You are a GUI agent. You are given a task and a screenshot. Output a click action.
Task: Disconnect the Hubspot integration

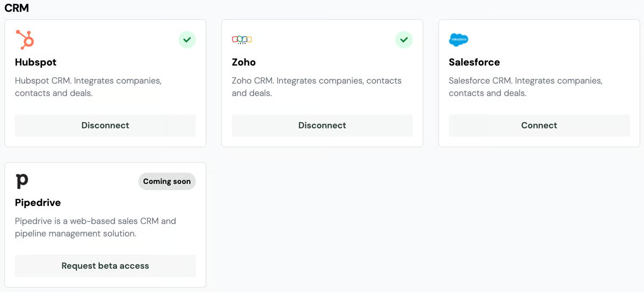pos(105,125)
